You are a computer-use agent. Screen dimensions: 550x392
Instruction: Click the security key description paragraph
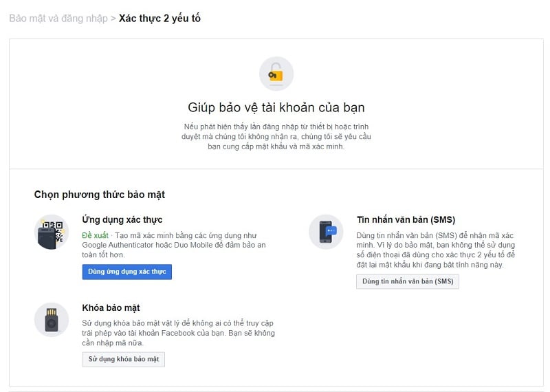click(178, 333)
